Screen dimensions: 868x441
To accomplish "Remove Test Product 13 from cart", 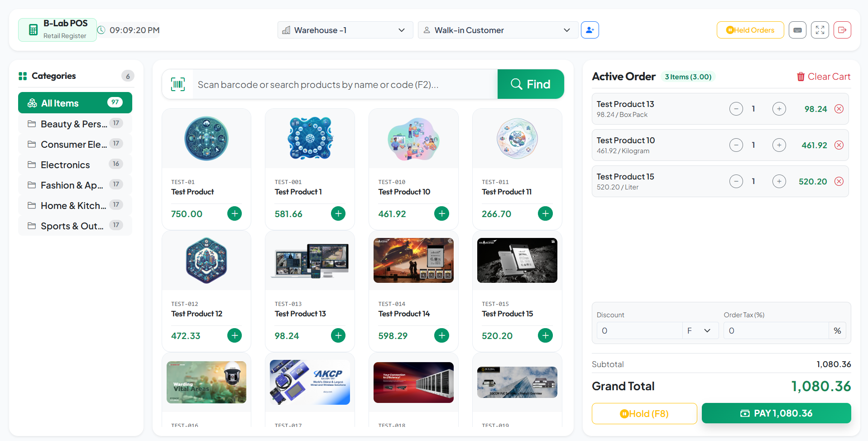I will 839,109.
